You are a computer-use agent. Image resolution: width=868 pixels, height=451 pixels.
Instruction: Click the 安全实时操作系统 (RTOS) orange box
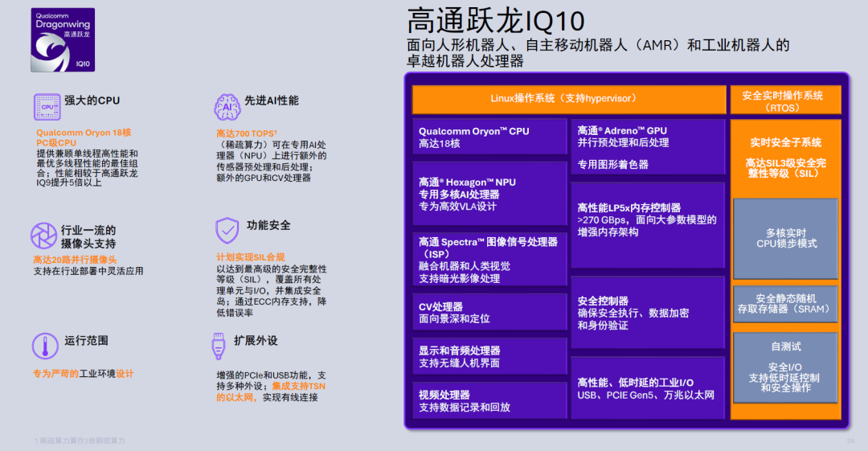pyautogui.click(x=785, y=100)
